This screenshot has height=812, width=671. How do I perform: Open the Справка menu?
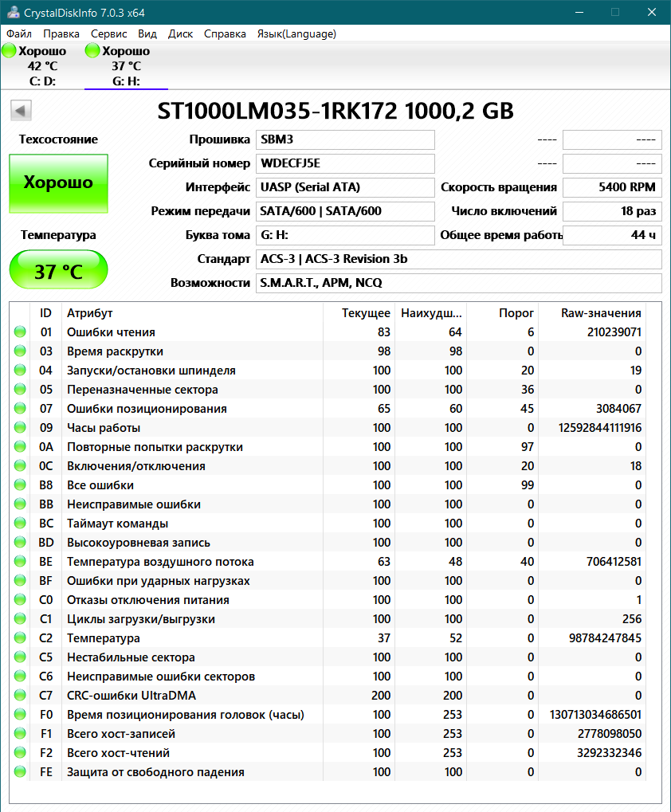pos(225,34)
